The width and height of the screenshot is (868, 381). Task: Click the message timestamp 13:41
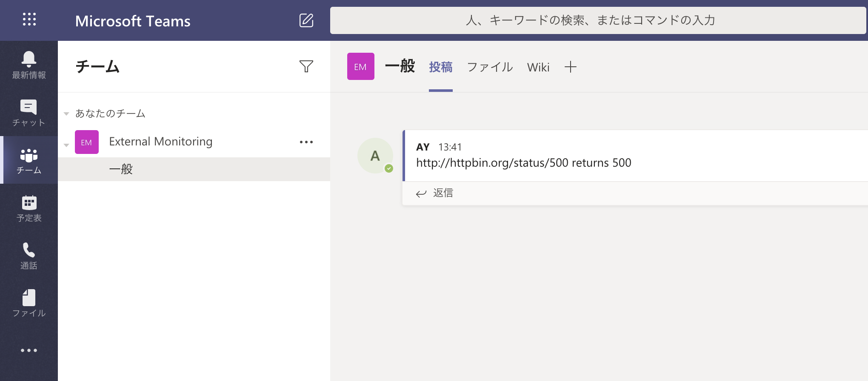450,147
